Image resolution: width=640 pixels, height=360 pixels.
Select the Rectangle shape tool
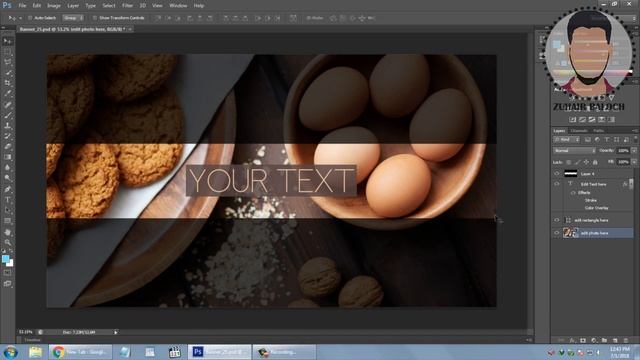coord(7,221)
